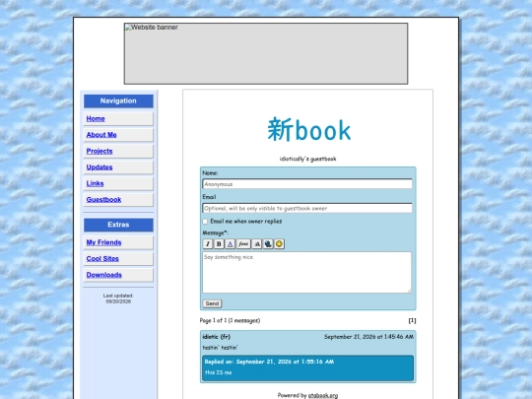This screenshot has width=532, height=399.
Task: Apply underline formatting with the underlined A icon
Action: click(230, 244)
